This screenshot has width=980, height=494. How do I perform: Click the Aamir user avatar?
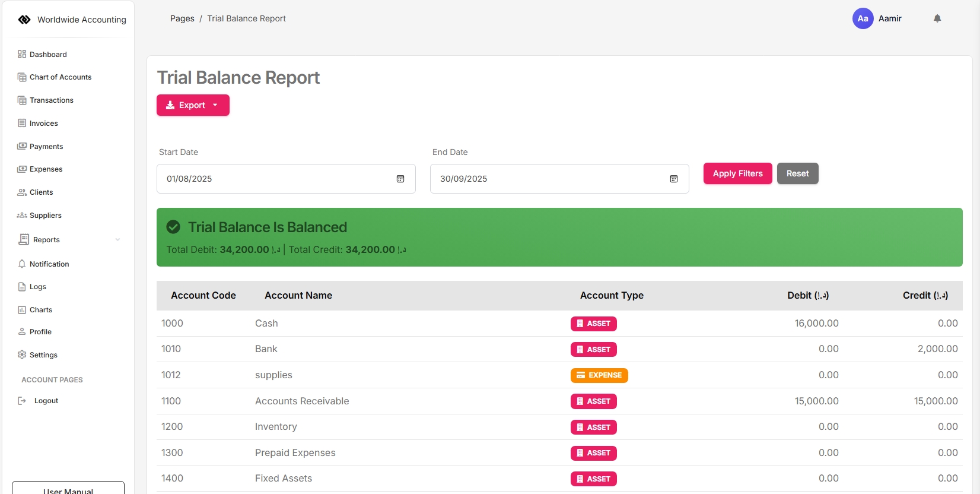(863, 18)
